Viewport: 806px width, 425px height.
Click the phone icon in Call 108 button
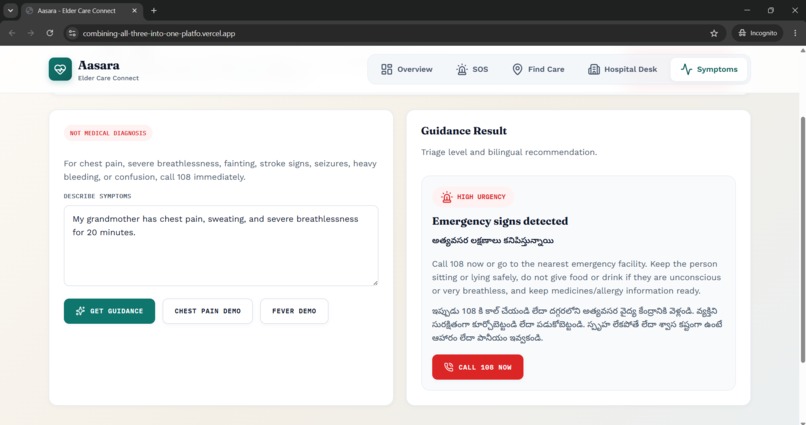tap(448, 367)
